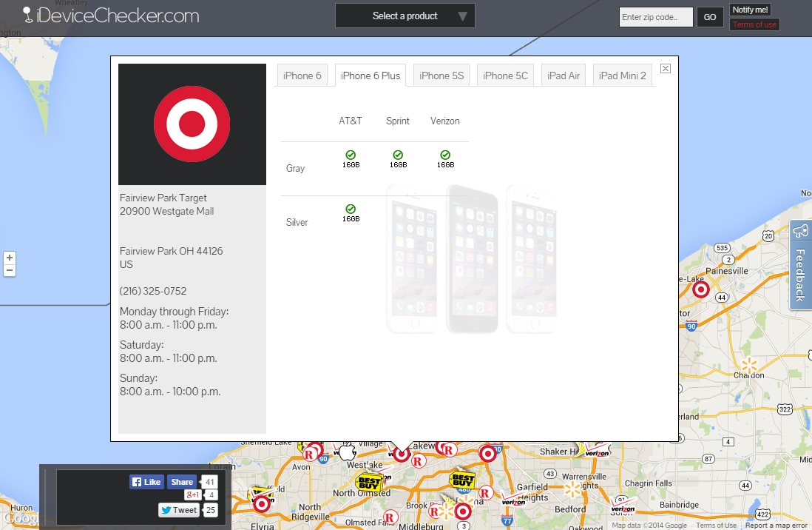Viewport: 812px width, 530px height.
Task: Click the AT&T column header
Action: (x=351, y=121)
